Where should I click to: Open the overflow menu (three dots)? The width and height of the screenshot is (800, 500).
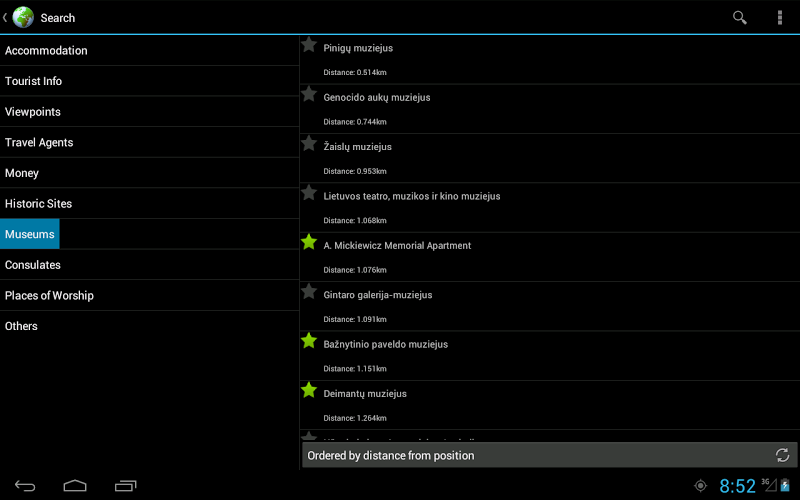click(780, 17)
